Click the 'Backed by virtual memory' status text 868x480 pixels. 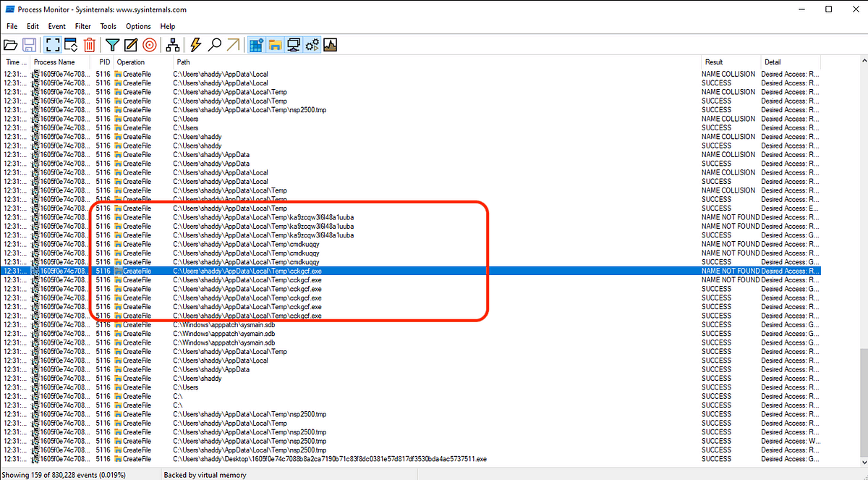(205, 475)
